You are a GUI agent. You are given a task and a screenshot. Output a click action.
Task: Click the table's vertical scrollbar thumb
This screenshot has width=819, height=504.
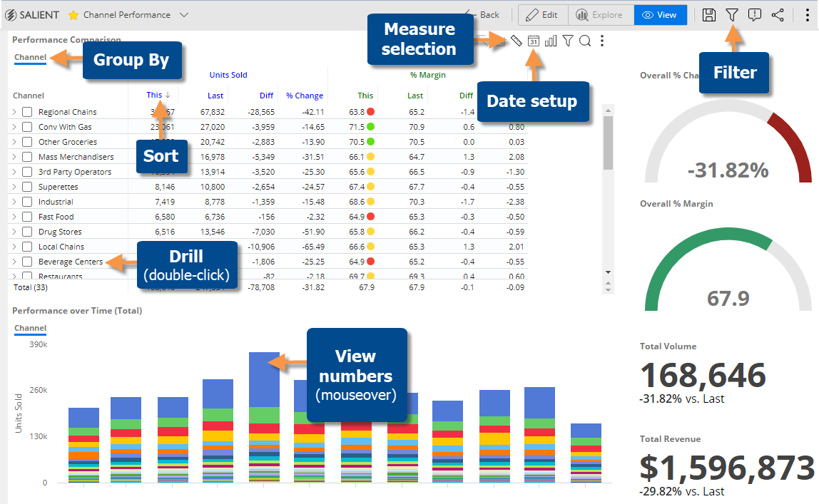coord(608,143)
